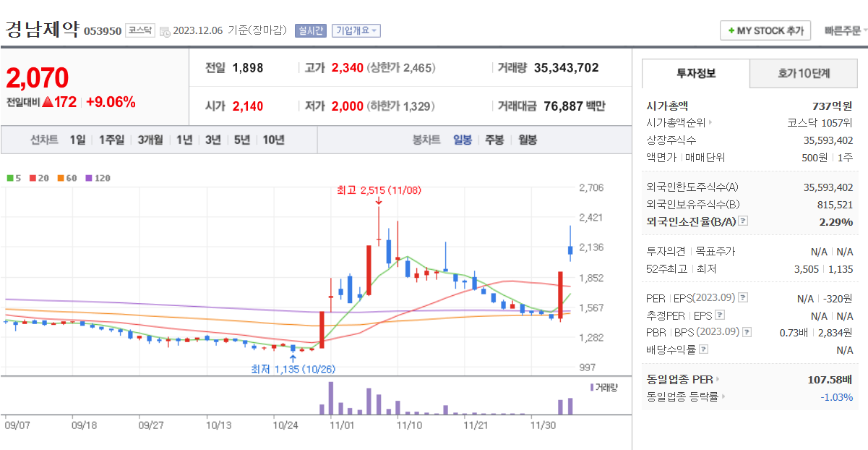
Task: Click the 목표주가 label
Action: (715, 252)
